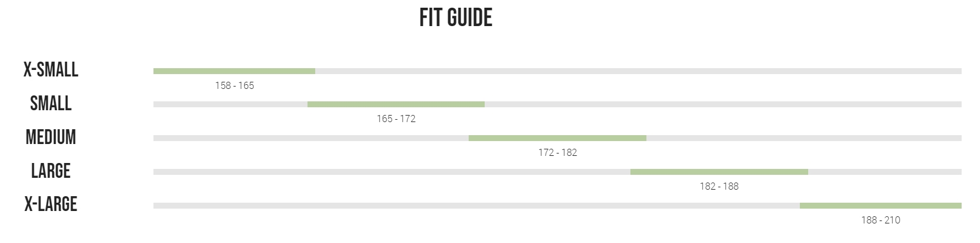The image size is (980, 243).
Task: Select the X-LARGE size label
Action: pyautogui.click(x=51, y=204)
